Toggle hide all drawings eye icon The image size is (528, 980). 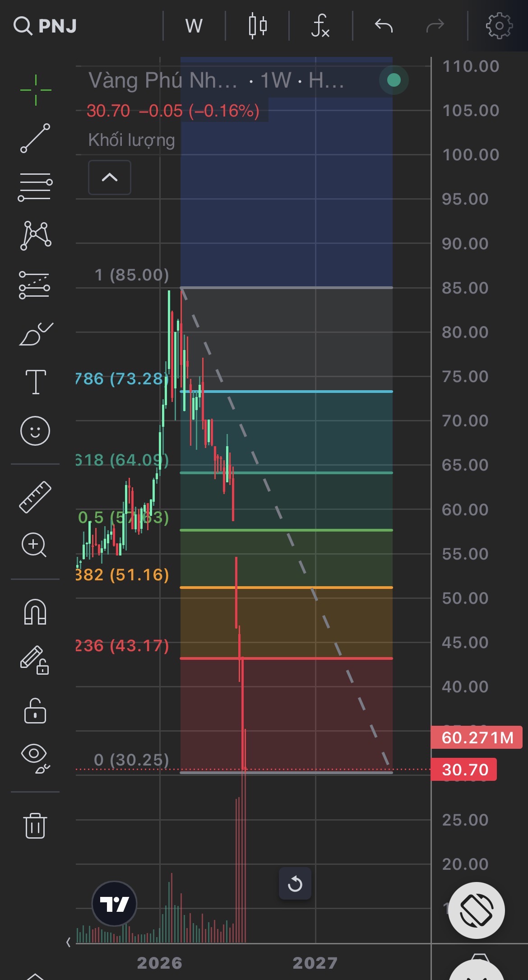35,760
